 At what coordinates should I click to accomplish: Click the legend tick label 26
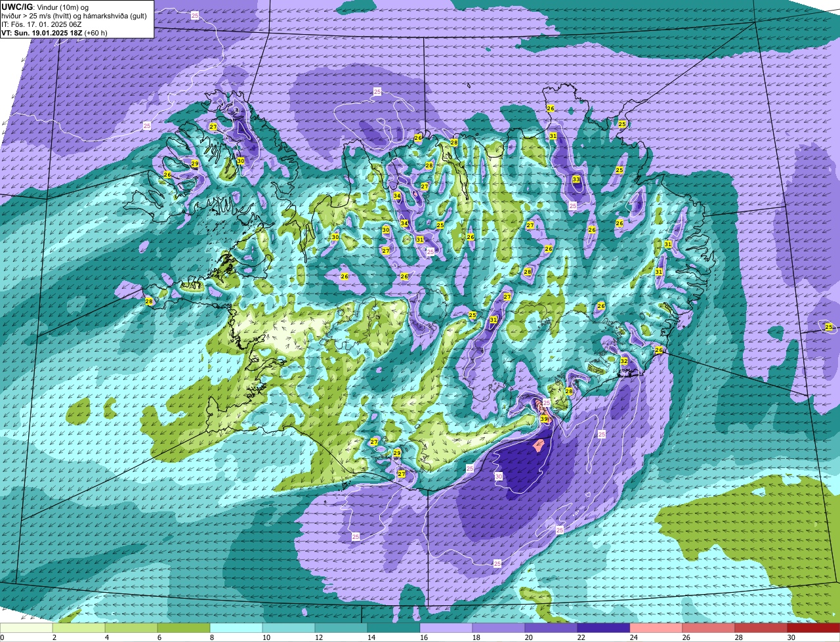pos(686,637)
